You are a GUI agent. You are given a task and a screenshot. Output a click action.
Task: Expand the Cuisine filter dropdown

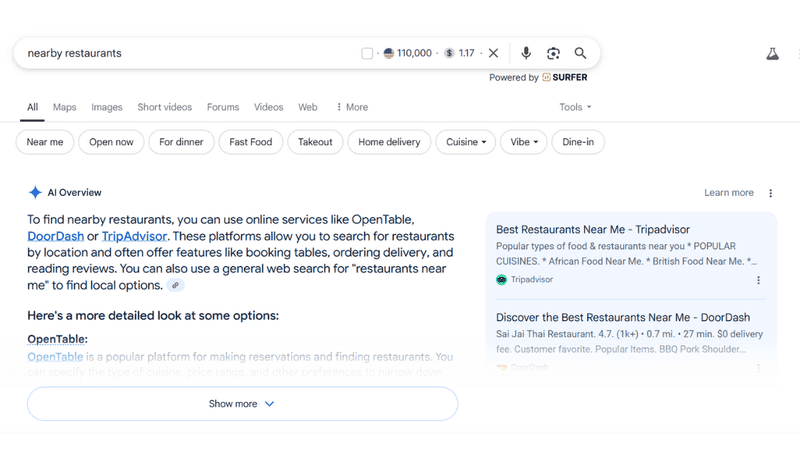point(466,142)
